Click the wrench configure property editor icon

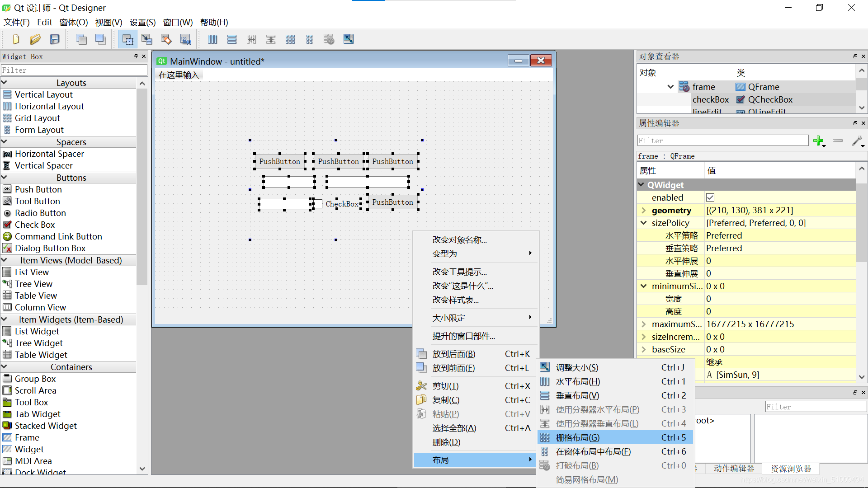[x=858, y=141]
